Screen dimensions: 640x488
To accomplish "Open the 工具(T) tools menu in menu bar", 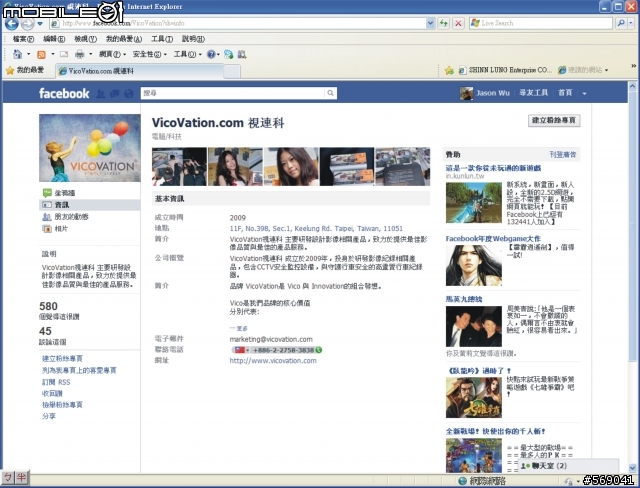I will 162,39.
